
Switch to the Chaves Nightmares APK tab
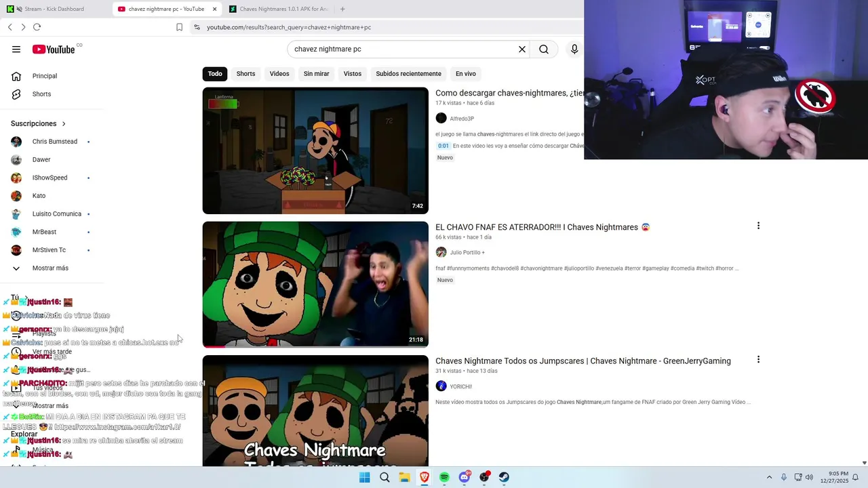278,9
